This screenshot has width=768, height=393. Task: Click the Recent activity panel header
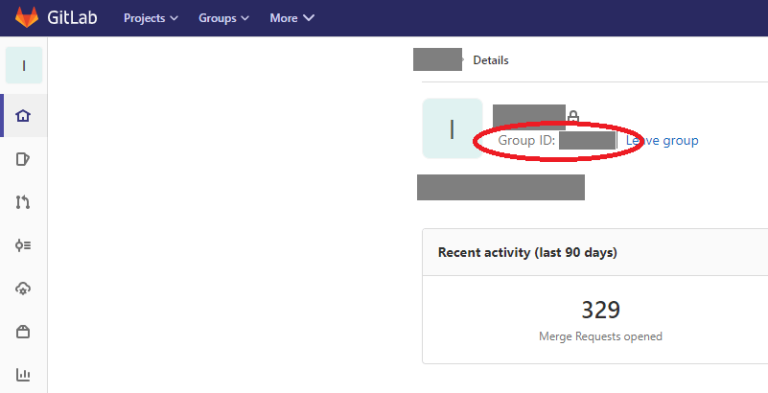pos(595,252)
